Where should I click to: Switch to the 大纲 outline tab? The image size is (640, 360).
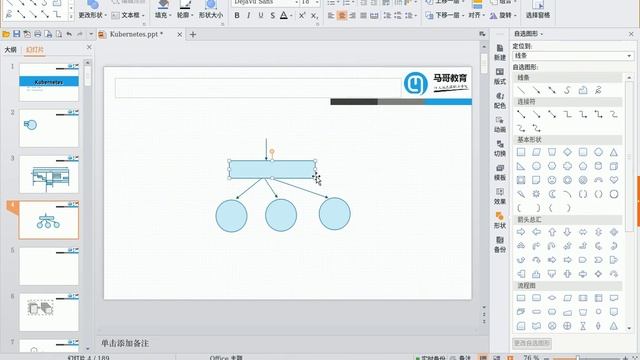[x=11, y=50]
